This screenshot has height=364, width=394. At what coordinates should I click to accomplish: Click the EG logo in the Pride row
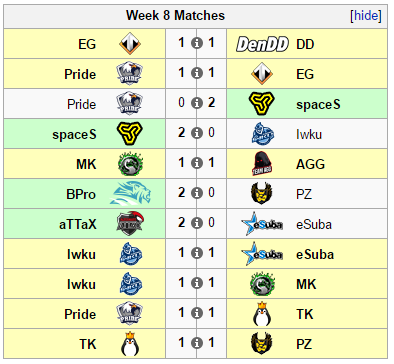pyautogui.click(x=262, y=74)
